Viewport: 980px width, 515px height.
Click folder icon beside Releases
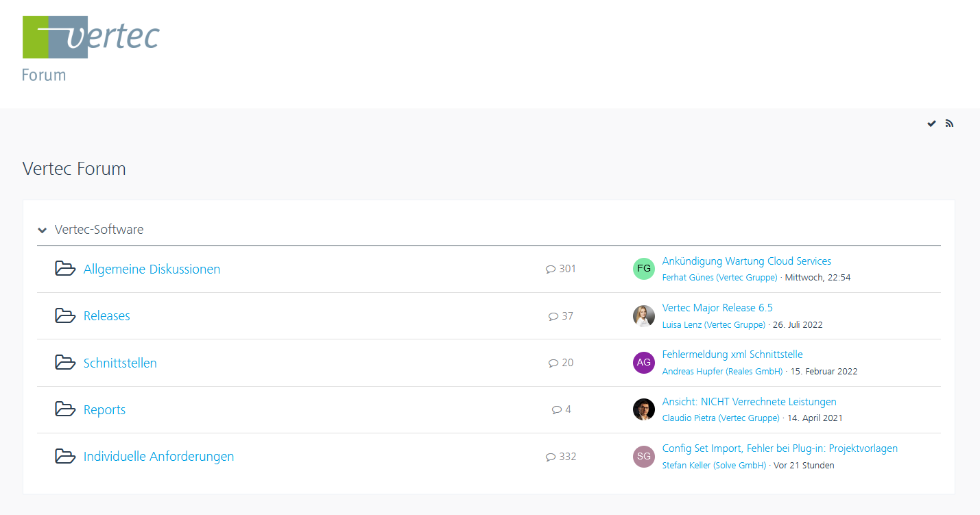(x=65, y=315)
